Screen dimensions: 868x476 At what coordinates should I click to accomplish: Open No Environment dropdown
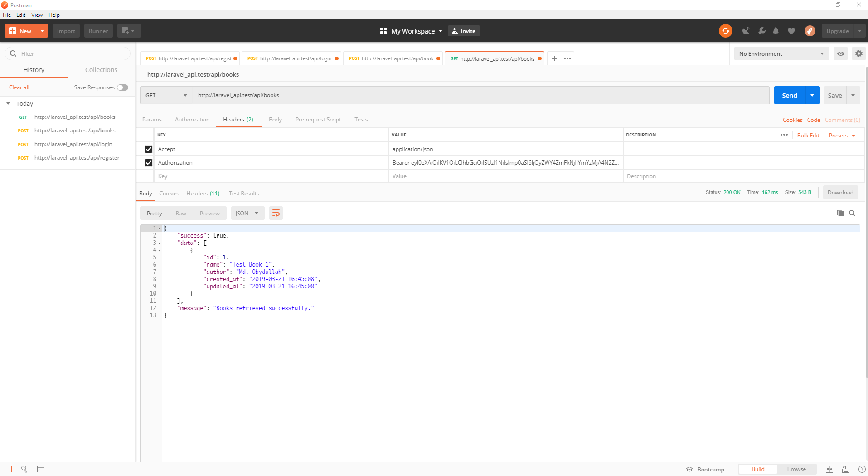pyautogui.click(x=781, y=53)
